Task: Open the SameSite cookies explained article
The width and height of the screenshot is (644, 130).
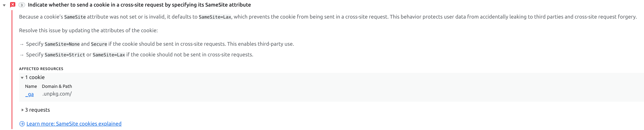Action: [x=74, y=123]
